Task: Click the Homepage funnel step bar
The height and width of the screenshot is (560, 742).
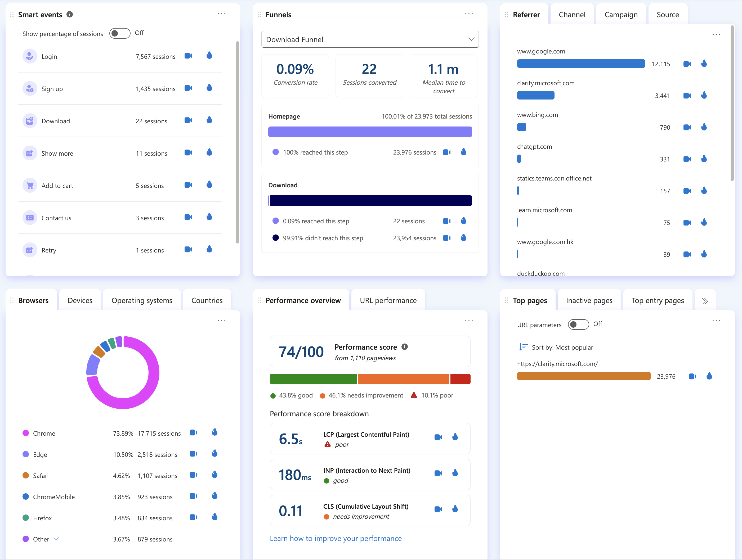Action: (x=370, y=132)
